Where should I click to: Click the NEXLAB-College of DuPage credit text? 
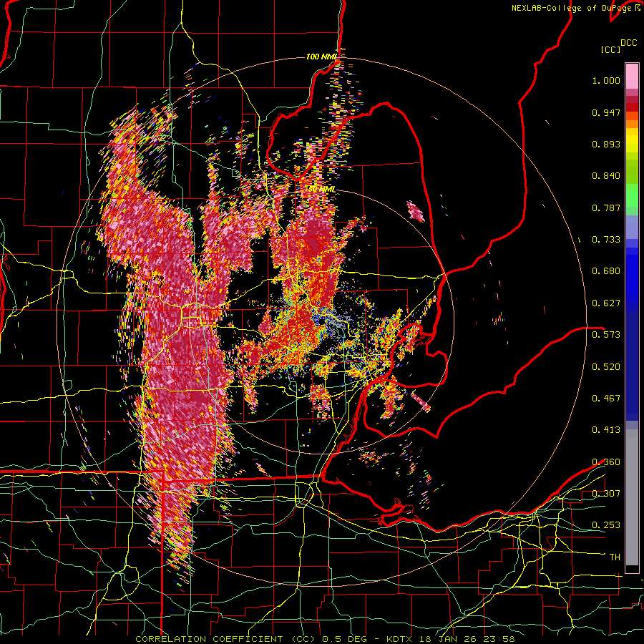[x=572, y=8]
